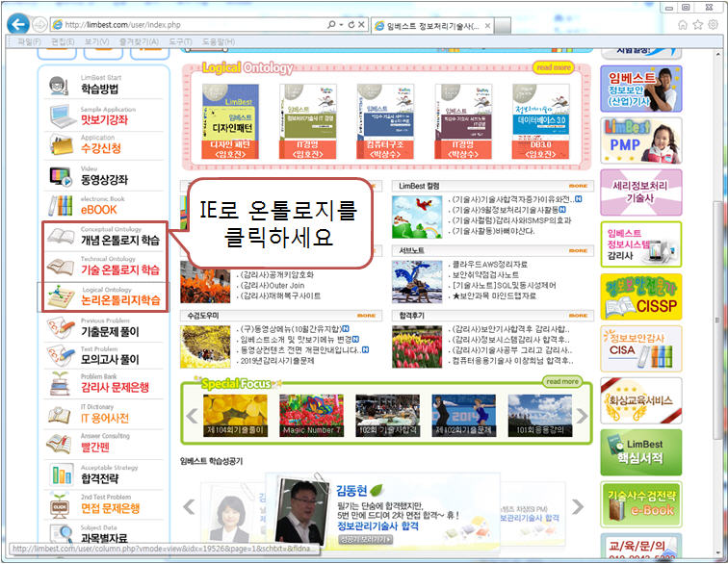The height and width of the screenshot is (564, 728).
Task: Close the 임베스트 browser tab
Action: coord(487,26)
